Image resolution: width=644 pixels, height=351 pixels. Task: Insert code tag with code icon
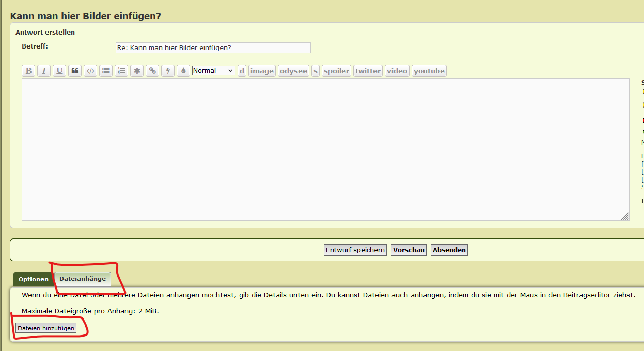tap(90, 71)
